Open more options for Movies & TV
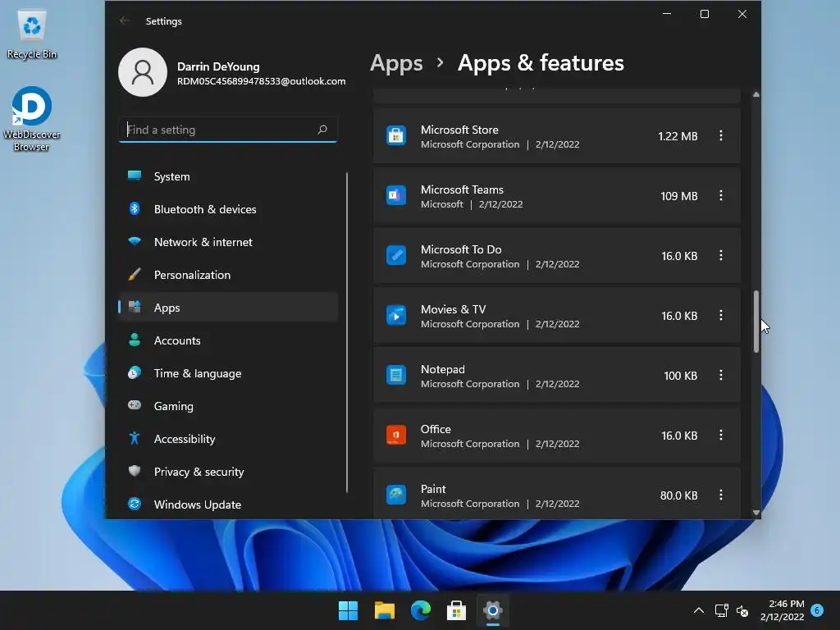This screenshot has height=630, width=840. point(720,316)
